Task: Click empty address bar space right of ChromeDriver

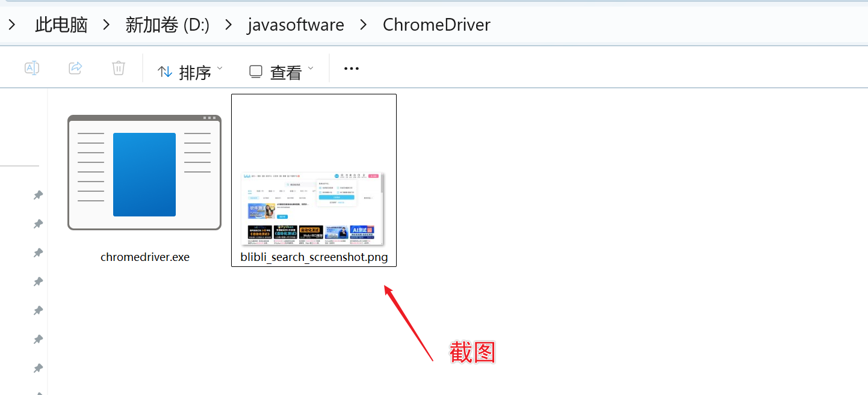Action: [662, 25]
